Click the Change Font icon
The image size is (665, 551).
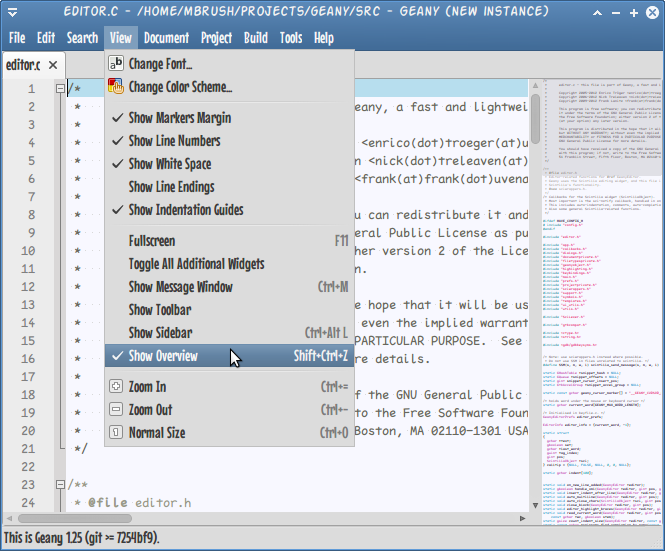(x=116, y=64)
